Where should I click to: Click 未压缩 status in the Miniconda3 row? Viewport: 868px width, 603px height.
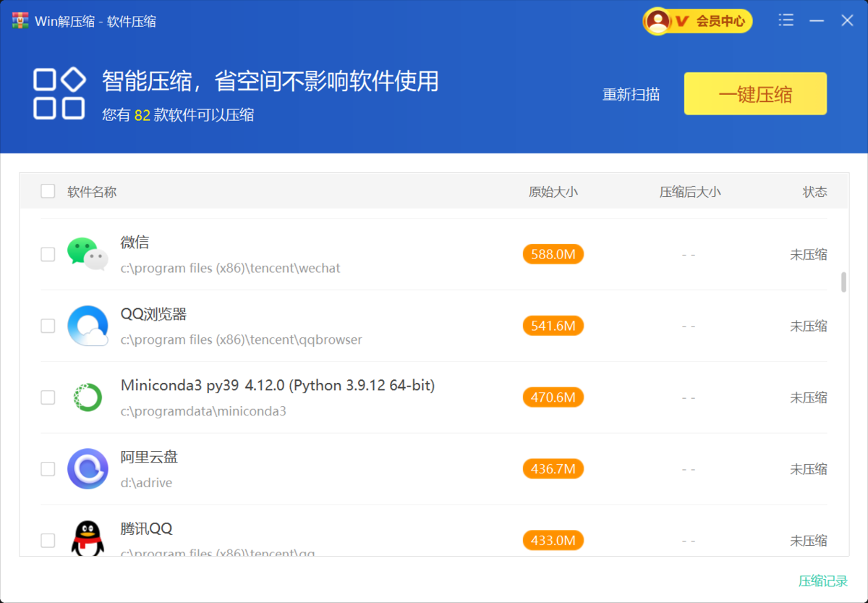(809, 398)
